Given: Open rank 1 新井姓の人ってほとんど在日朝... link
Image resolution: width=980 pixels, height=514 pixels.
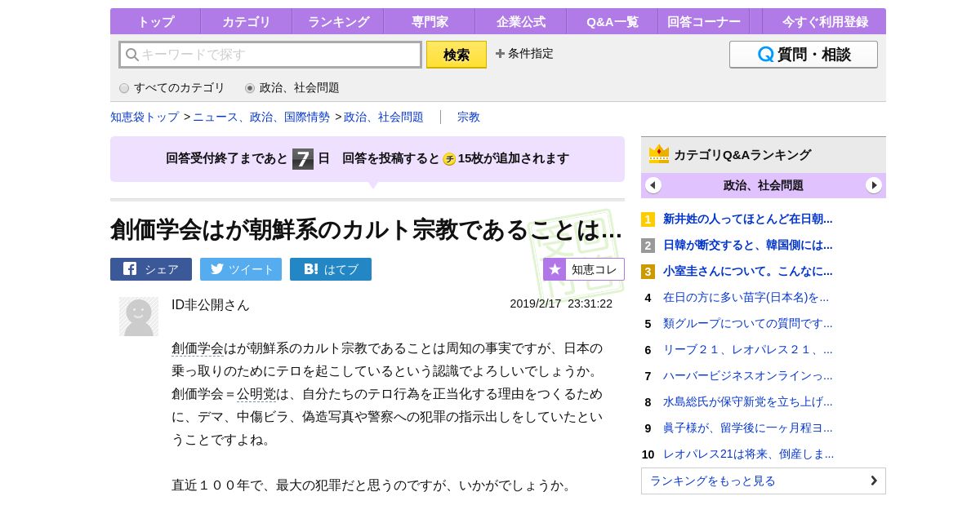Looking at the screenshot, I should click(x=748, y=219).
